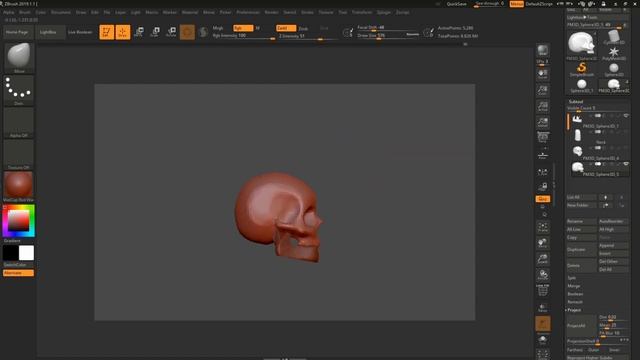This screenshot has width=640, height=360.
Task: Toggle the Zadd mode button
Action: pyautogui.click(x=286, y=28)
